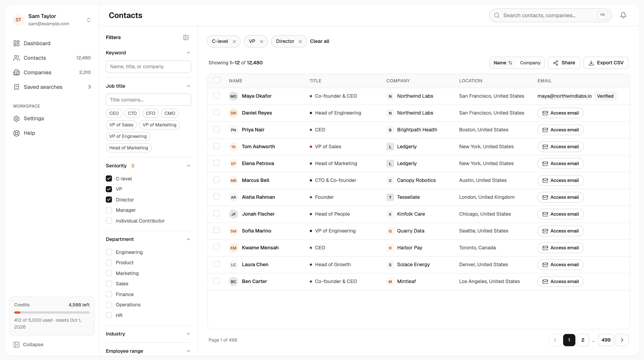The height and width of the screenshot is (360, 644).
Task: Click the credits usage progress bar
Action: point(52,313)
